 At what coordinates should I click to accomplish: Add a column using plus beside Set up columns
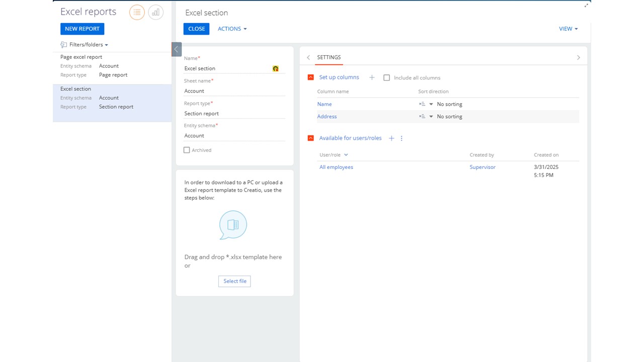pos(372,77)
